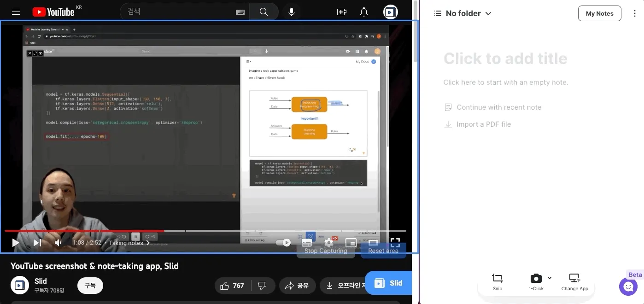644x304 pixels.
Task: Open player settings gear
Action: pos(329,242)
